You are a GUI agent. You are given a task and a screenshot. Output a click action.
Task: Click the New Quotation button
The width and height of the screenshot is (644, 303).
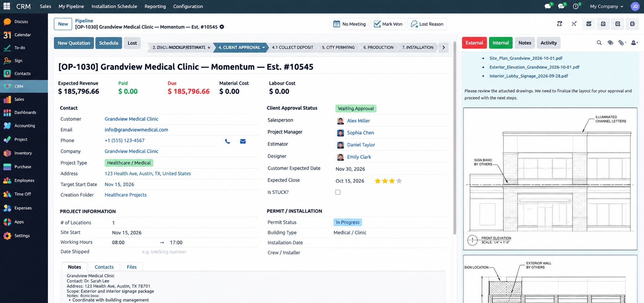(74, 43)
